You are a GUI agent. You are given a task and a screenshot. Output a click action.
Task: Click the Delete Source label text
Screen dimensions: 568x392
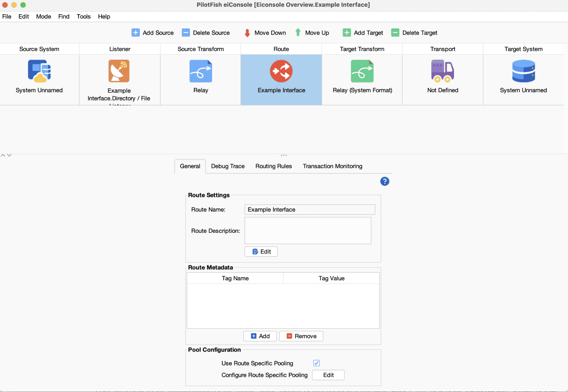tap(211, 33)
